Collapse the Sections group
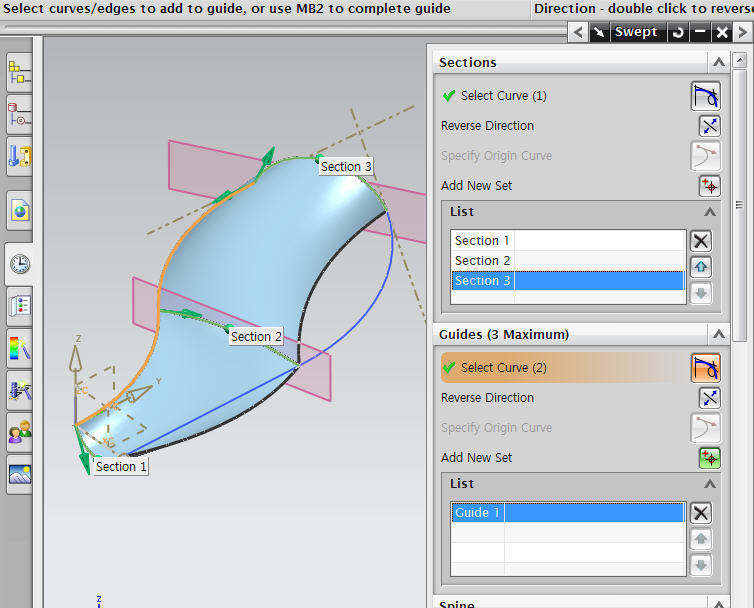 point(718,62)
